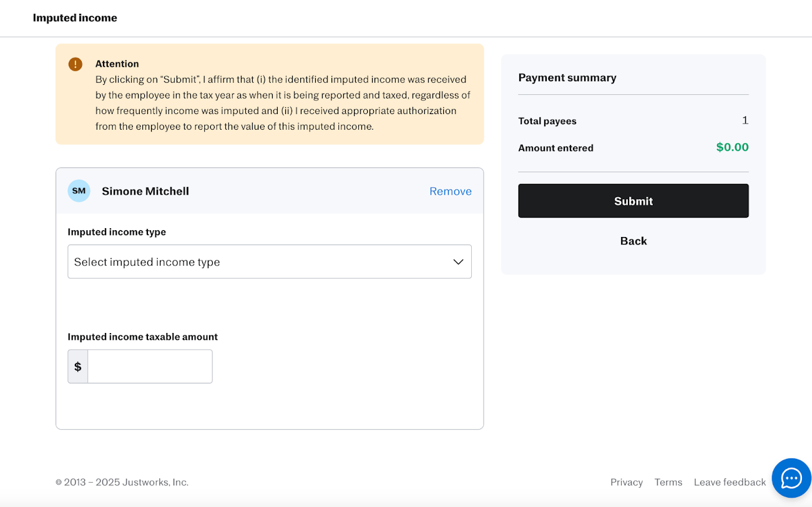
Task: Click the Total payees count value
Action: [745, 121]
